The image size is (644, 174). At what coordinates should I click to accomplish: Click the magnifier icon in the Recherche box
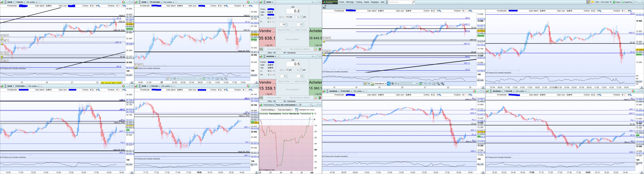[413, 2]
